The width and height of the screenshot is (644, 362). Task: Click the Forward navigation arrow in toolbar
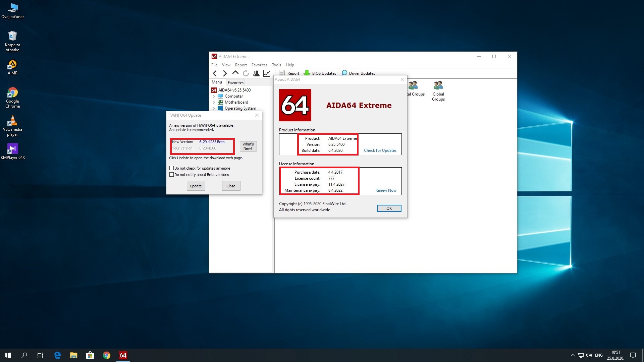coord(225,73)
